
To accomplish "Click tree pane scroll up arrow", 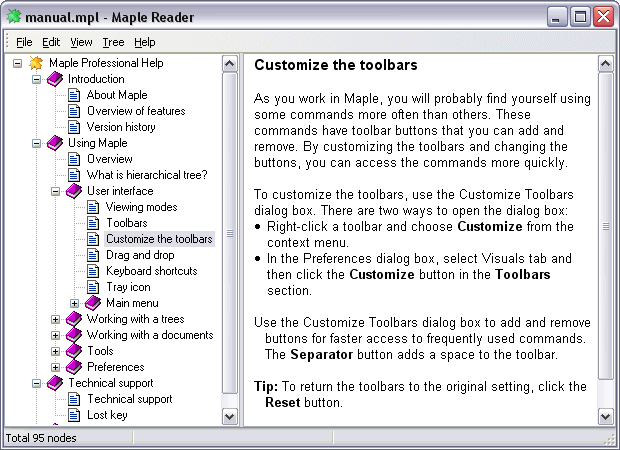I will click(x=230, y=64).
